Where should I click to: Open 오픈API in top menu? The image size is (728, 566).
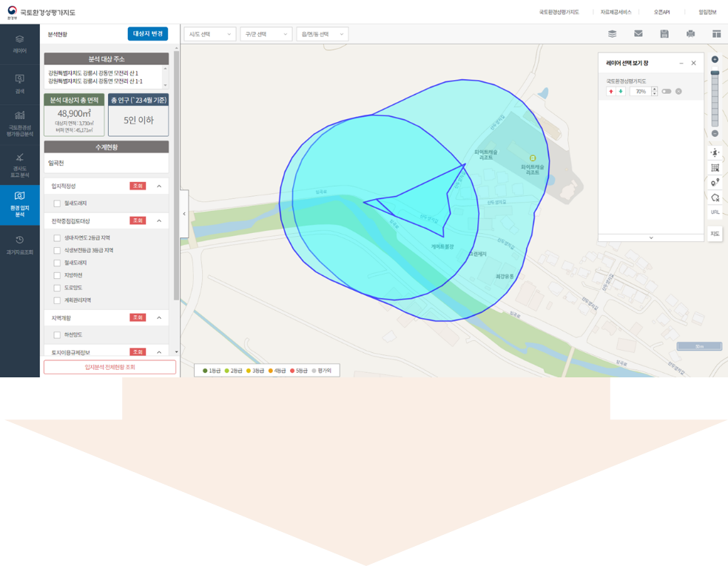pyautogui.click(x=661, y=12)
